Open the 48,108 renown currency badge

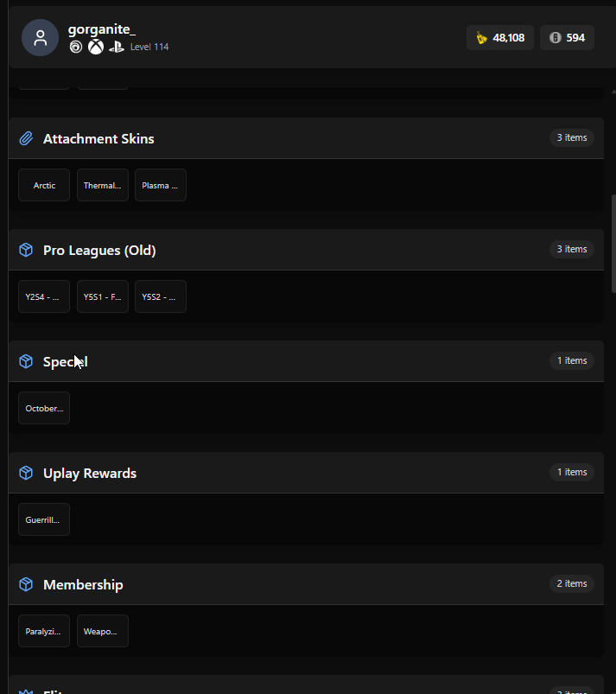pos(500,38)
